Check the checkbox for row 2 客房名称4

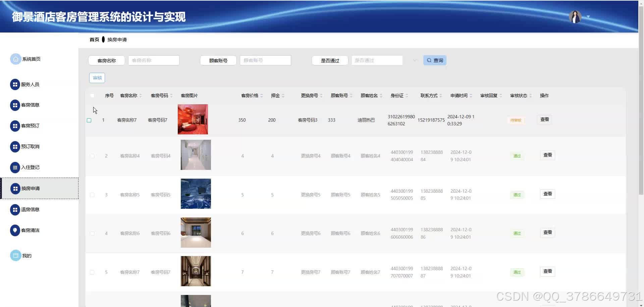coord(92,156)
